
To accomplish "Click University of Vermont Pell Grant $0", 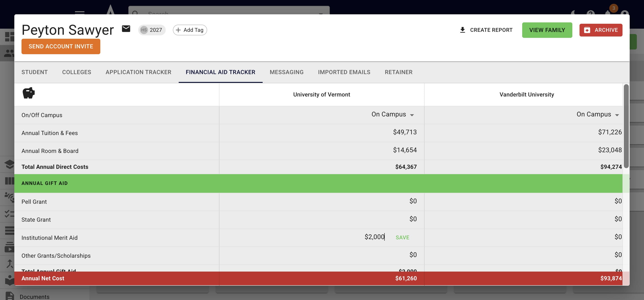I will (x=413, y=201).
